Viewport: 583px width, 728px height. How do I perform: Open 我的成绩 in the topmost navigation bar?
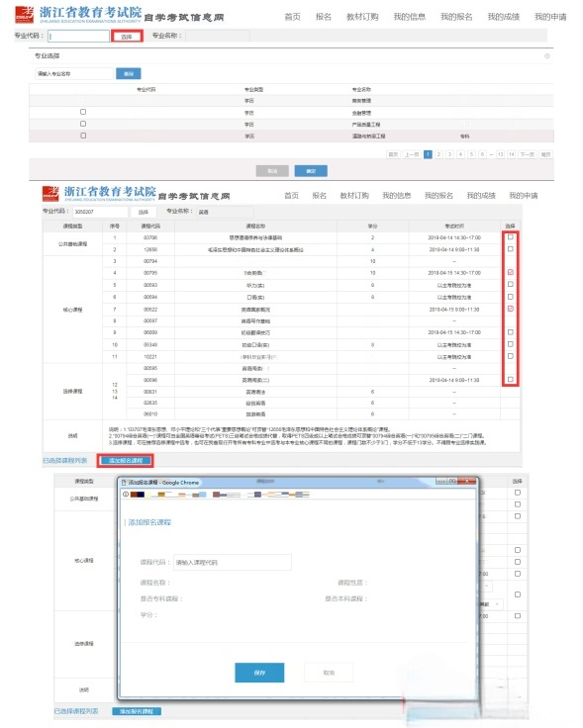coord(504,17)
